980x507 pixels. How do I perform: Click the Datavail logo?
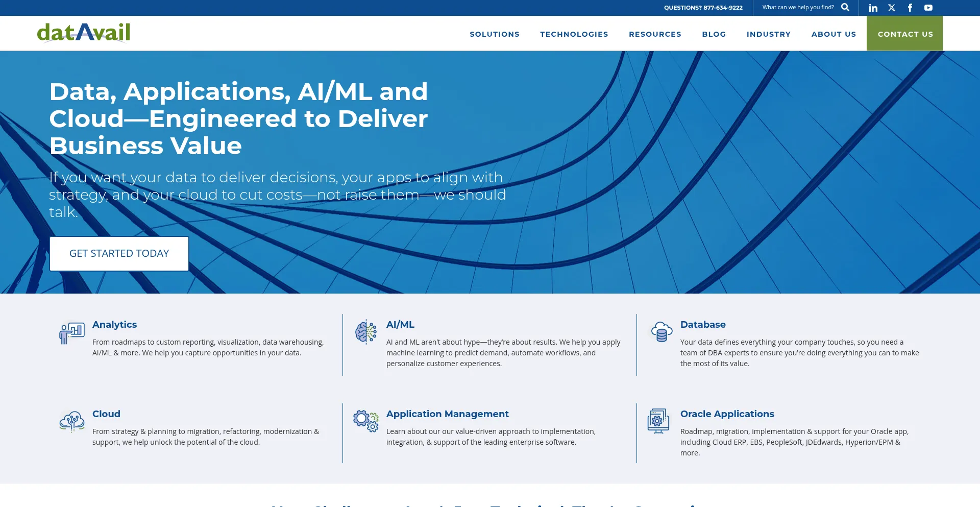click(84, 33)
